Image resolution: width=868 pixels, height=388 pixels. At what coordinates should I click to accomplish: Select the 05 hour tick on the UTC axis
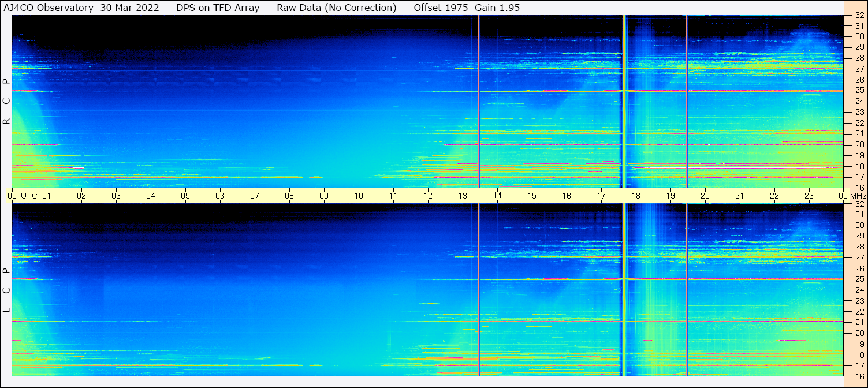point(185,196)
